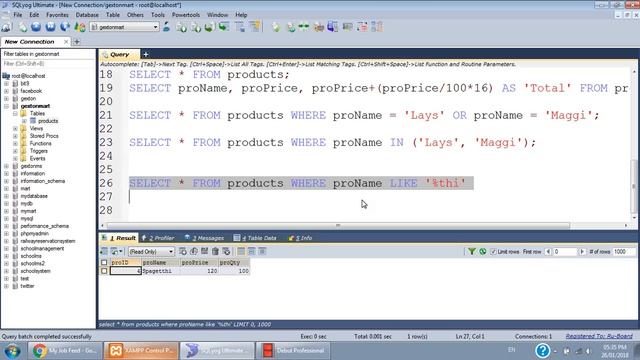Select the products table in tree

point(48,121)
